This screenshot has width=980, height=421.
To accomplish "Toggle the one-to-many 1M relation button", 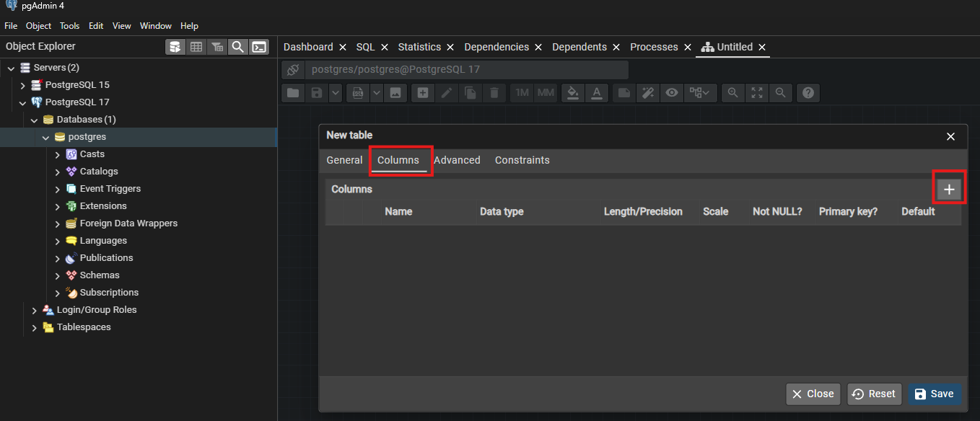I will [x=522, y=92].
